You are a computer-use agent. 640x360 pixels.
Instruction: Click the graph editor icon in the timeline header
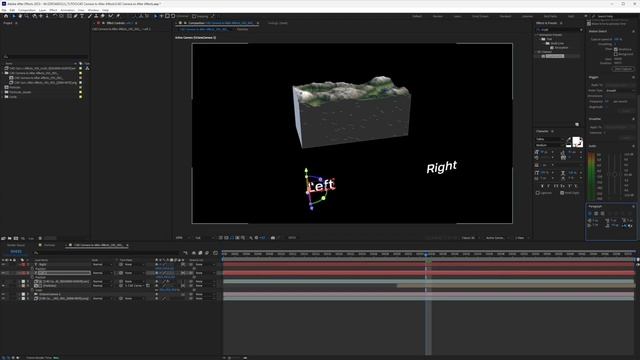coord(215,253)
